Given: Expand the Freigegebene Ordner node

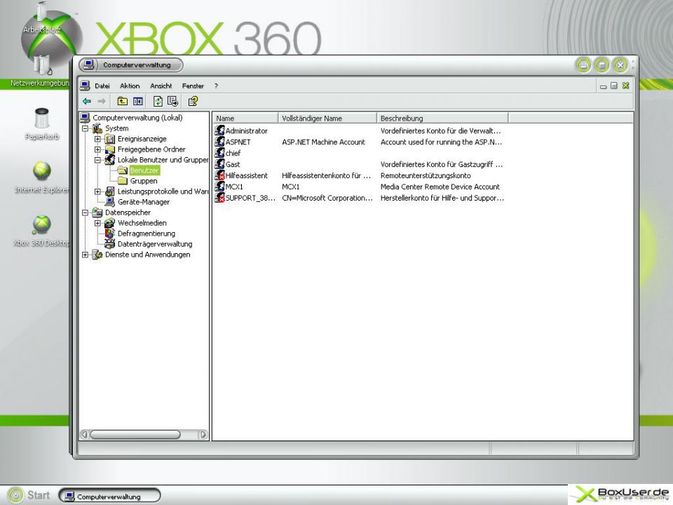Looking at the screenshot, I should (97, 149).
